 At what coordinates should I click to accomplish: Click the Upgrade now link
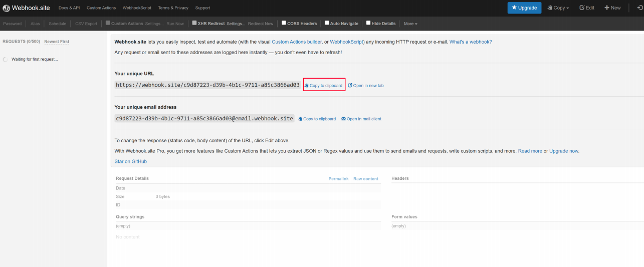pyautogui.click(x=564, y=151)
